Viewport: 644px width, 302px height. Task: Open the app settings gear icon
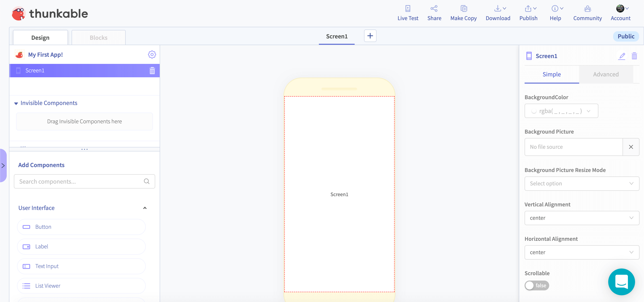(152, 55)
